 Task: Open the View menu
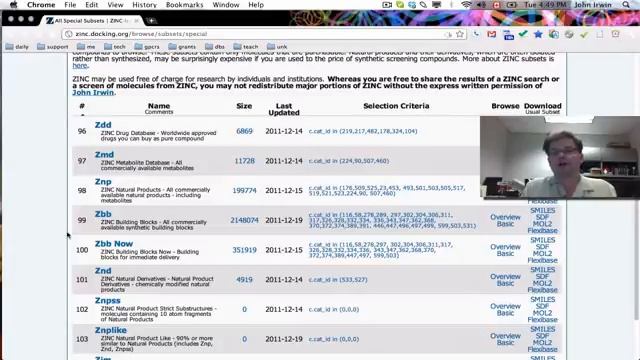(115, 5)
